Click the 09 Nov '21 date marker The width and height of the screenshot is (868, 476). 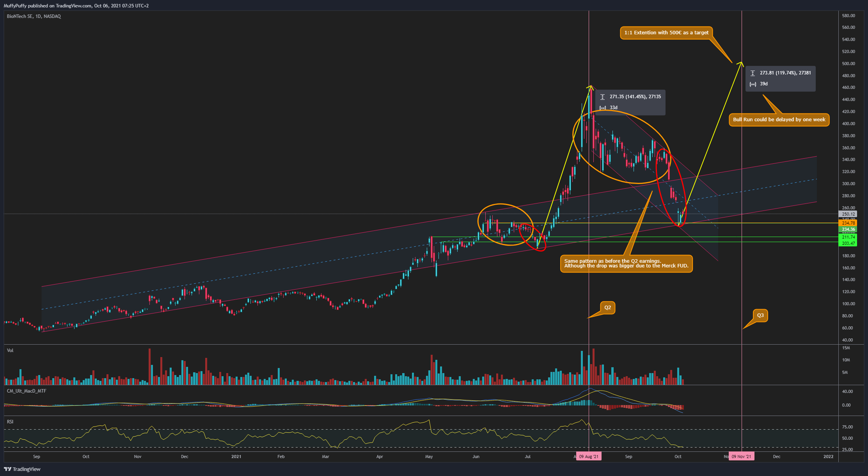[741, 457]
